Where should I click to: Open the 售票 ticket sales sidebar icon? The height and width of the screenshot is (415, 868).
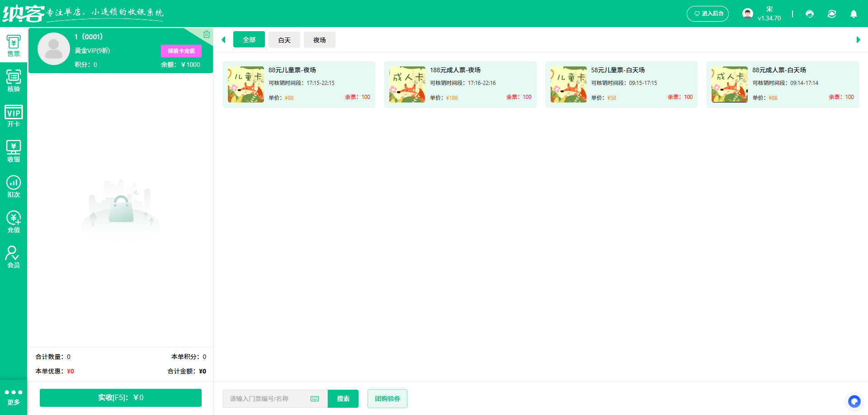14,46
